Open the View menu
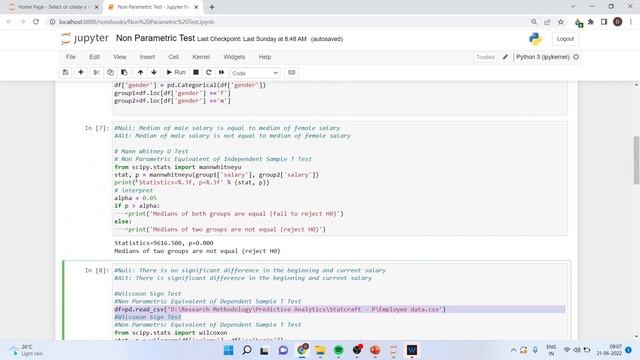Viewport: 640px width, 360px height. (120, 57)
